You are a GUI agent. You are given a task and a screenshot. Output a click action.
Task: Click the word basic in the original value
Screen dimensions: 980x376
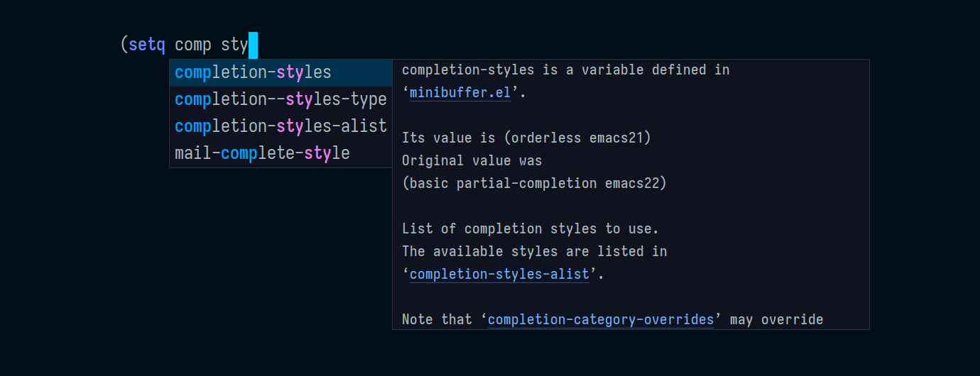429,183
